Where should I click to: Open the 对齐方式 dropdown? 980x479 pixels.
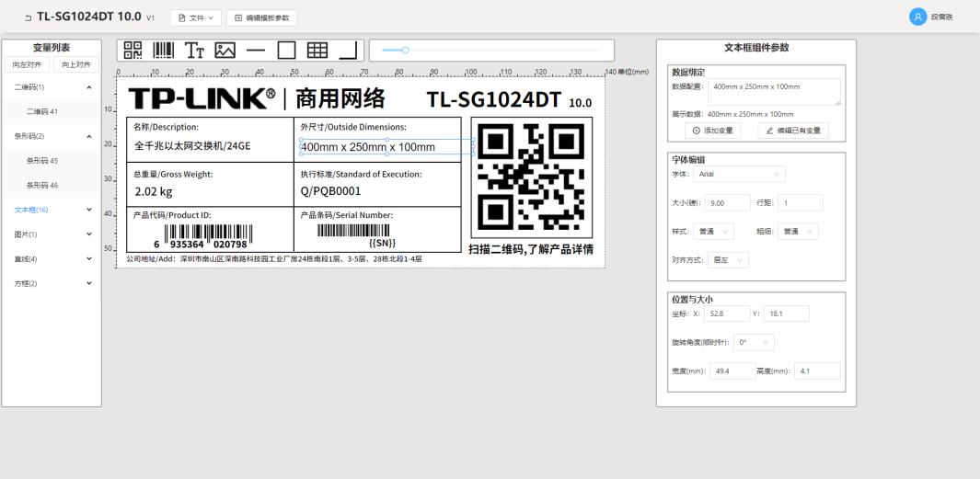[728, 260]
